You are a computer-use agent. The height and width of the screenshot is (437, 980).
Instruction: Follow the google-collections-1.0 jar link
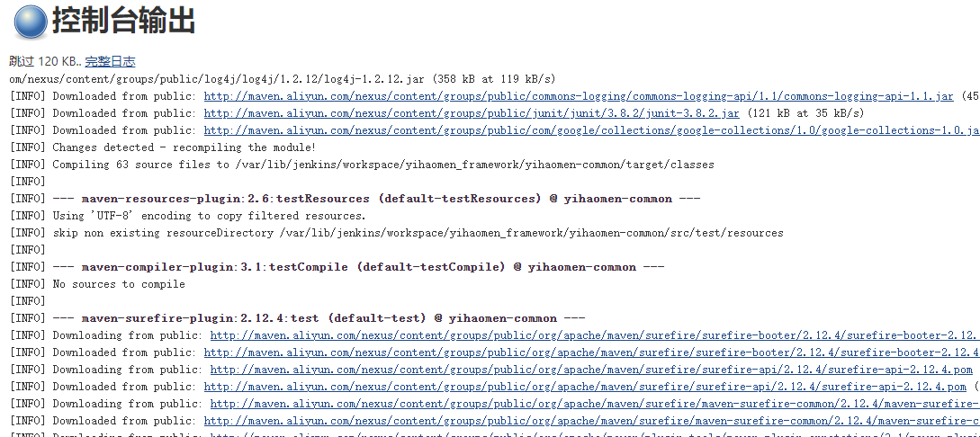[592, 130]
